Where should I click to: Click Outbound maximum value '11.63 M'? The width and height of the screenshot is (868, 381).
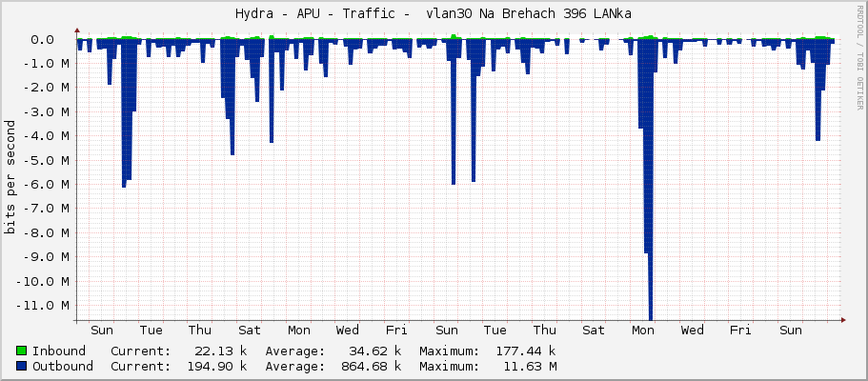point(530,366)
